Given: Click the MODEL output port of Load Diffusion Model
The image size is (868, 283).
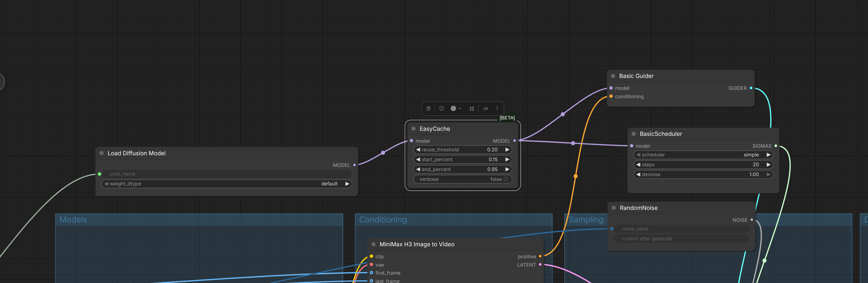Looking at the screenshot, I should (x=354, y=165).
